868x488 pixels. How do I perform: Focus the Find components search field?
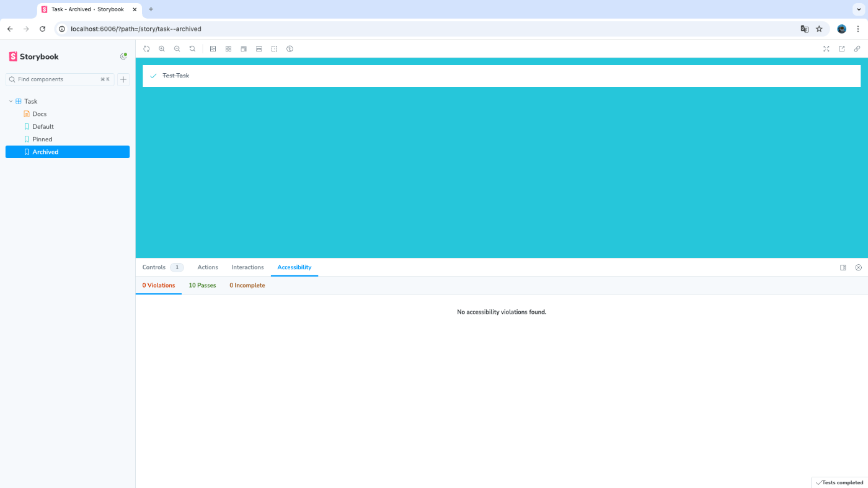click(x=60, y=79)
